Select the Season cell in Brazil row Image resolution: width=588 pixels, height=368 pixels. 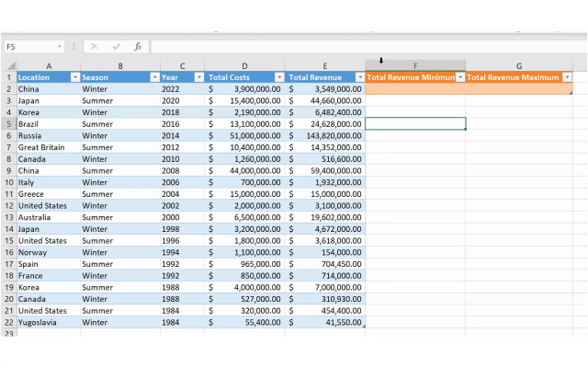coord(120,124)
